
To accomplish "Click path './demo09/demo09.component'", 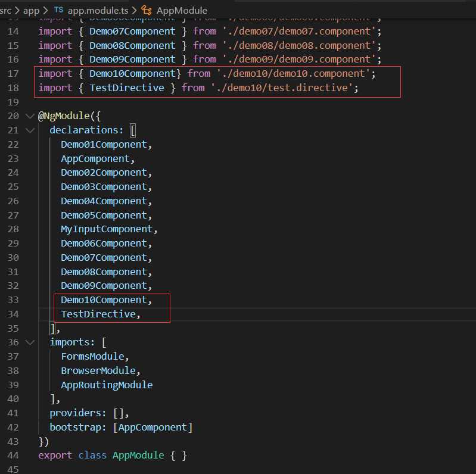I will pos(299,60).
